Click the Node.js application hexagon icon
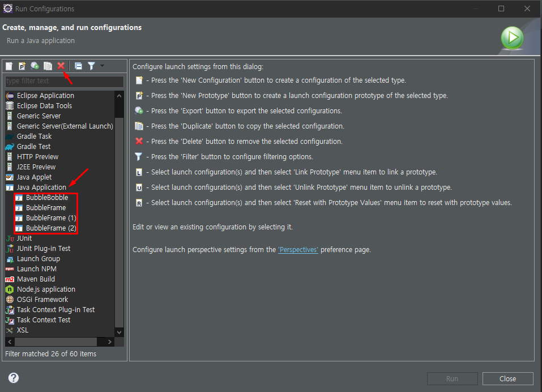Screen dimensions: 542x392 (x=10, y=289)
